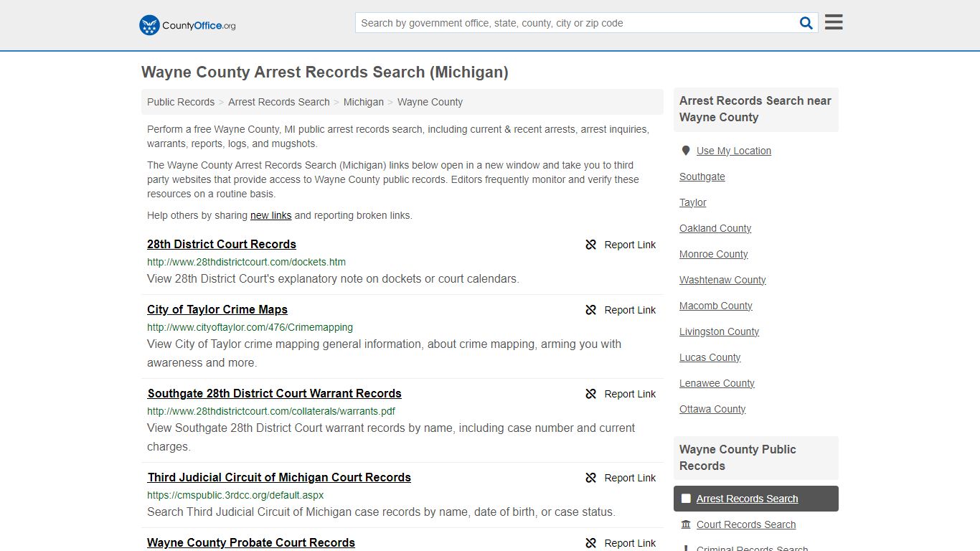Click Report Link text for 28th District Court
The width and height of the screenshot is (980, 551).
[630, 245]
